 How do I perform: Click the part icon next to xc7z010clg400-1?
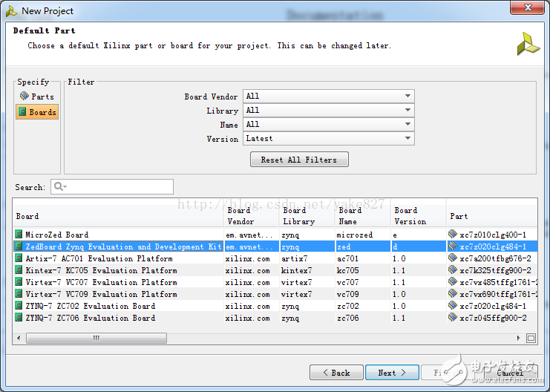[x=453, y=235]
